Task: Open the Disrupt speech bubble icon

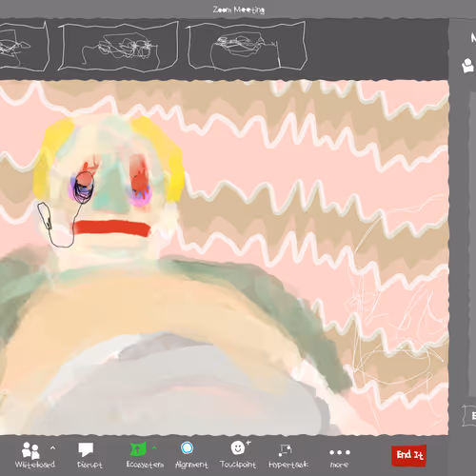Action: pyautogui.click(x=86, y=449)
